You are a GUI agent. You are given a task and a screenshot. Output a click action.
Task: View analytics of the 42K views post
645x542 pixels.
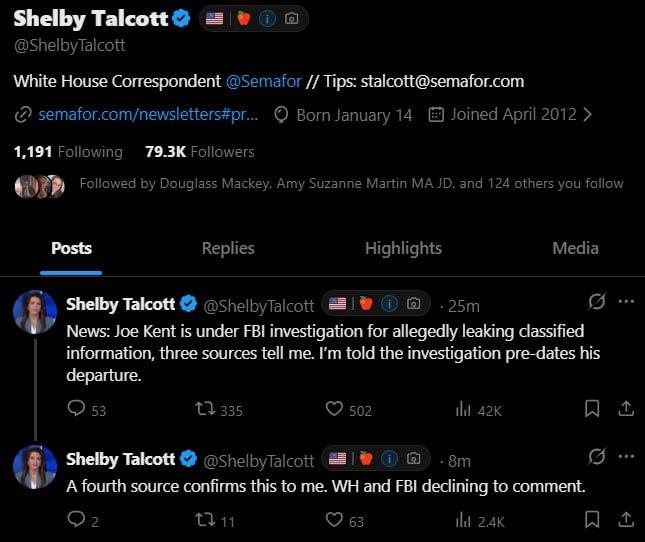click(x=464, y=409)
